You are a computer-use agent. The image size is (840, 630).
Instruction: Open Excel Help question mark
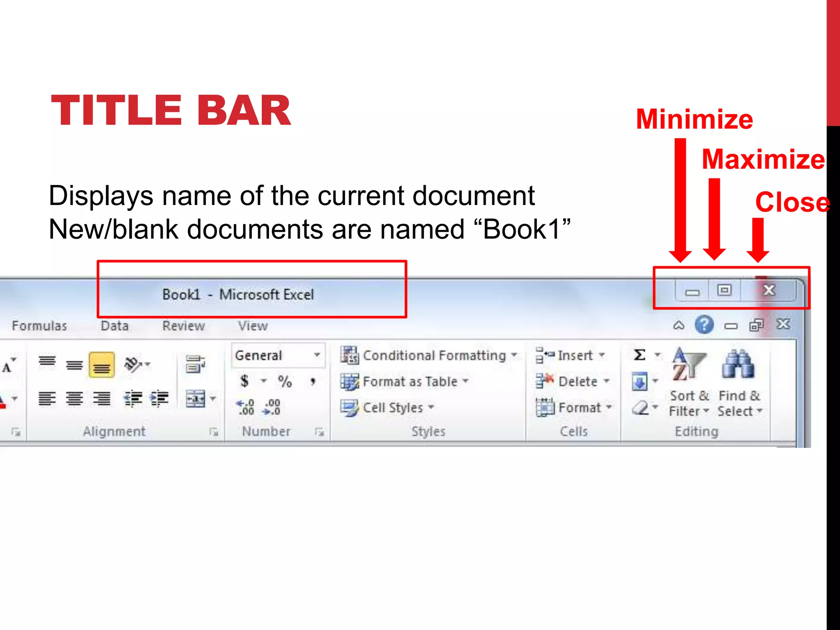(704, 325)
